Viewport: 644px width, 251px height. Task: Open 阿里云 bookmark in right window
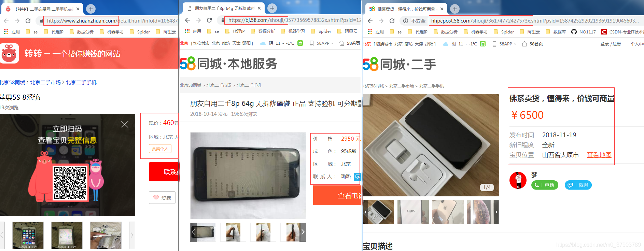[530, 32]
